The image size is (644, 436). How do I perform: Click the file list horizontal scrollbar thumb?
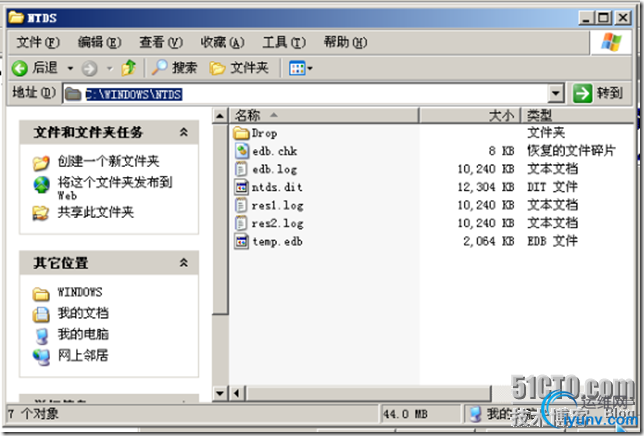[x=368, y=393]
